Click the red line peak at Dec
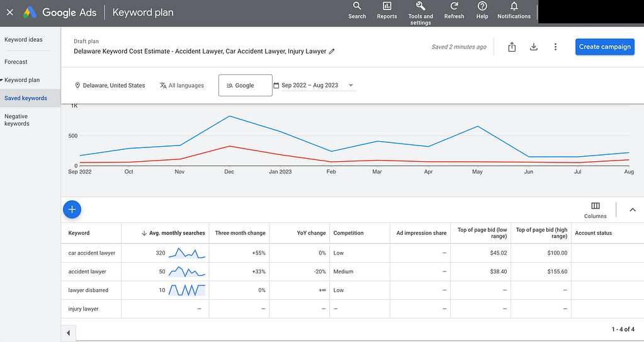The width and height of the screenshot is (644, 342). [229, 146]
